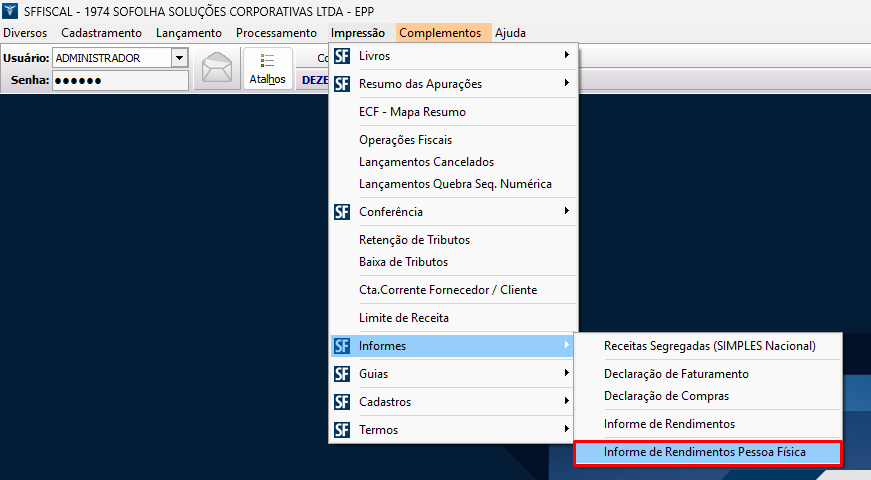Click the SF icon beside Cadastros

click(342, 402)
